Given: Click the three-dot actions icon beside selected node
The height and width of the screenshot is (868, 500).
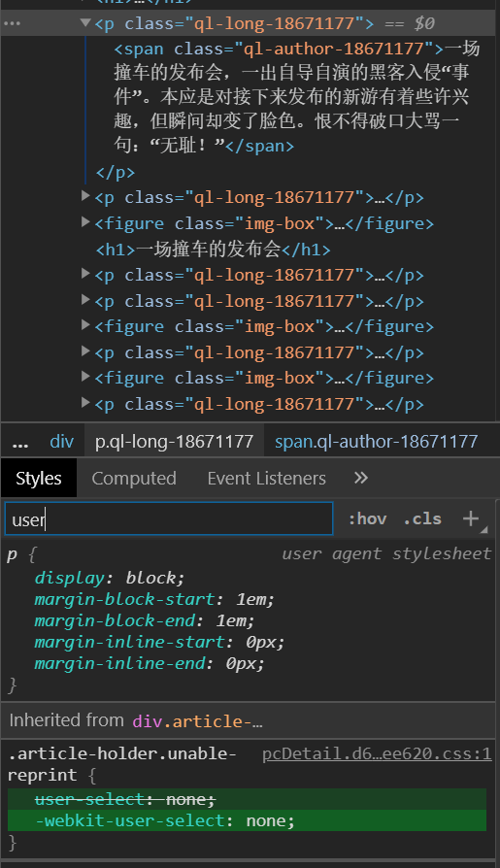Looking at the screenshot, I should 12,24.
